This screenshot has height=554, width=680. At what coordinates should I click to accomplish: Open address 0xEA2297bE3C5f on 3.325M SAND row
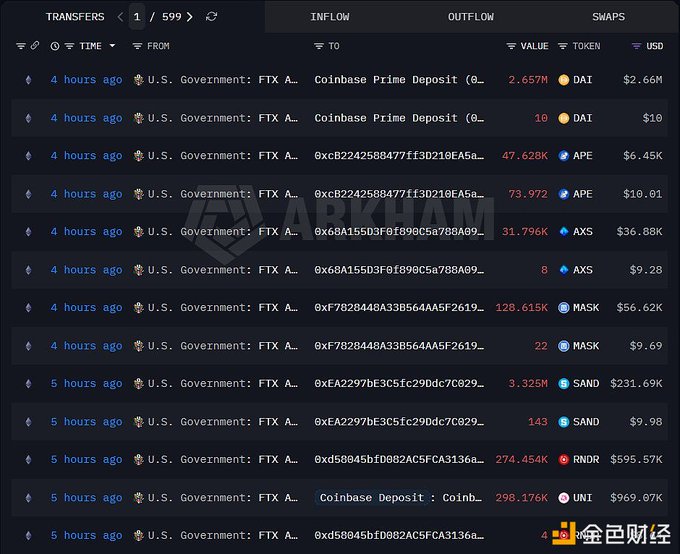click(x=399, y=384)
